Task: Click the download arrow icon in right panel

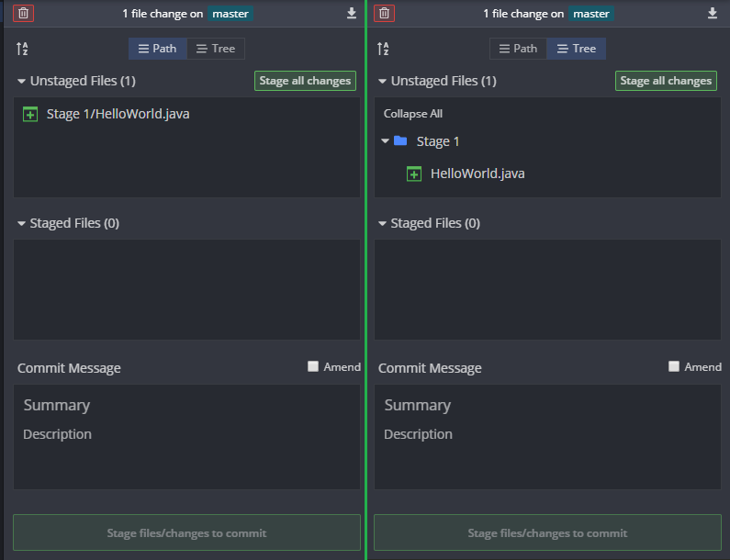Action: coord(713,14)
